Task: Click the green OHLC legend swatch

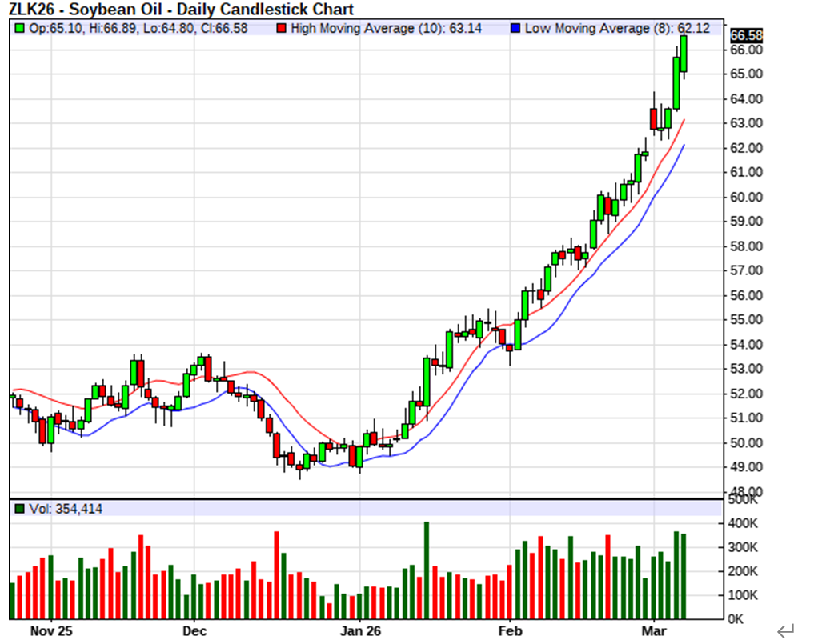Action: coord(20,28)
